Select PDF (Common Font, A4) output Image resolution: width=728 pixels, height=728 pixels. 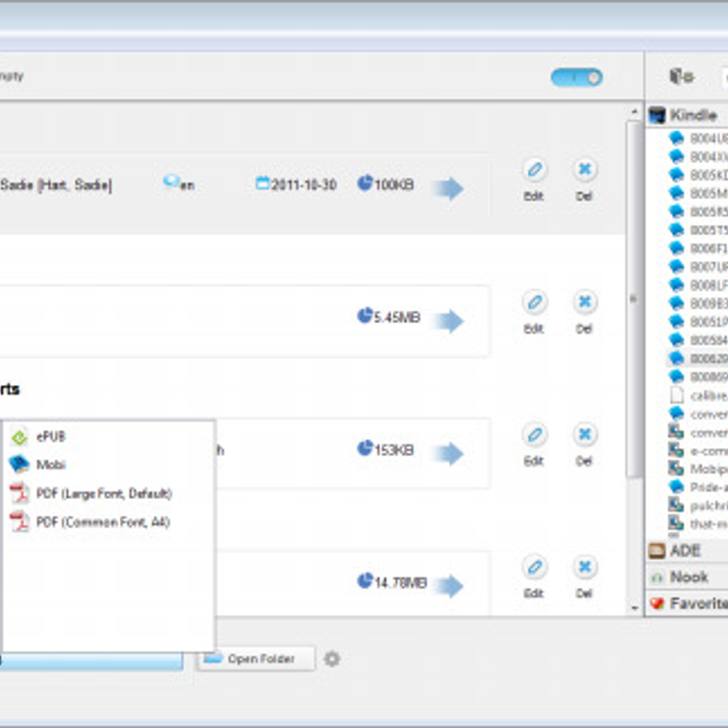(x=108, y=522)
